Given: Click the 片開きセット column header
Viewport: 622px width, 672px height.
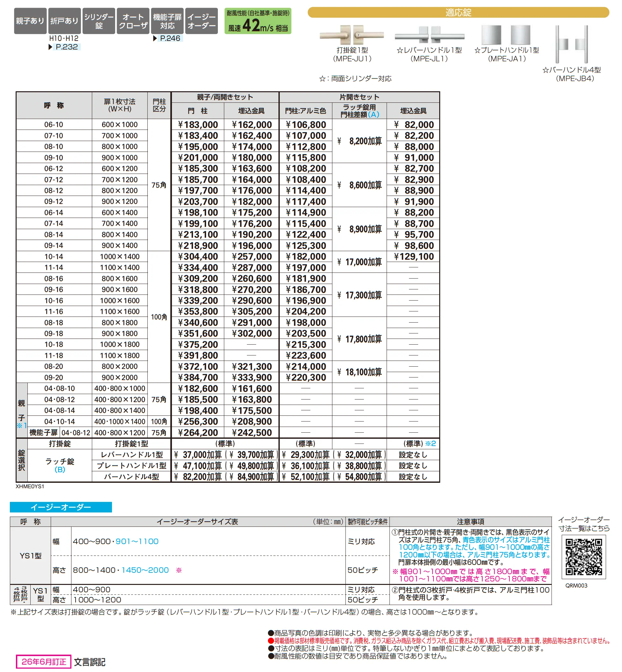Looking at the screenshot, I should click(359, 97).
